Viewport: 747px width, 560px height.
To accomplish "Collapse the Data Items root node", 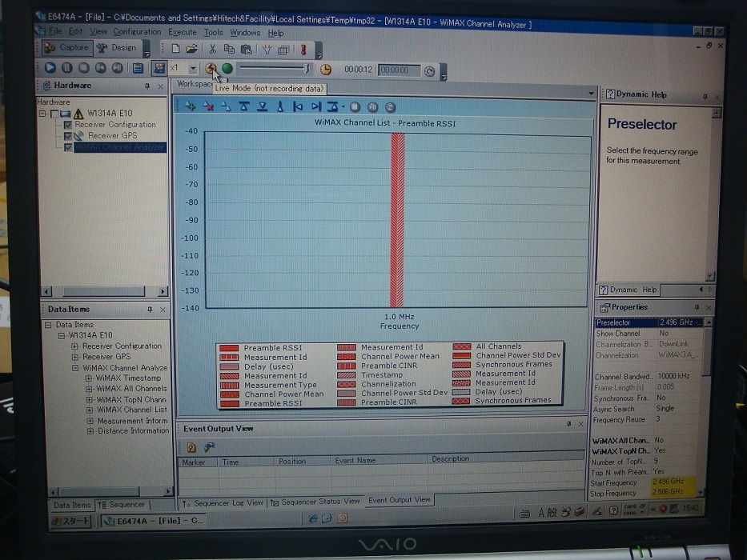I will [48, 325].
